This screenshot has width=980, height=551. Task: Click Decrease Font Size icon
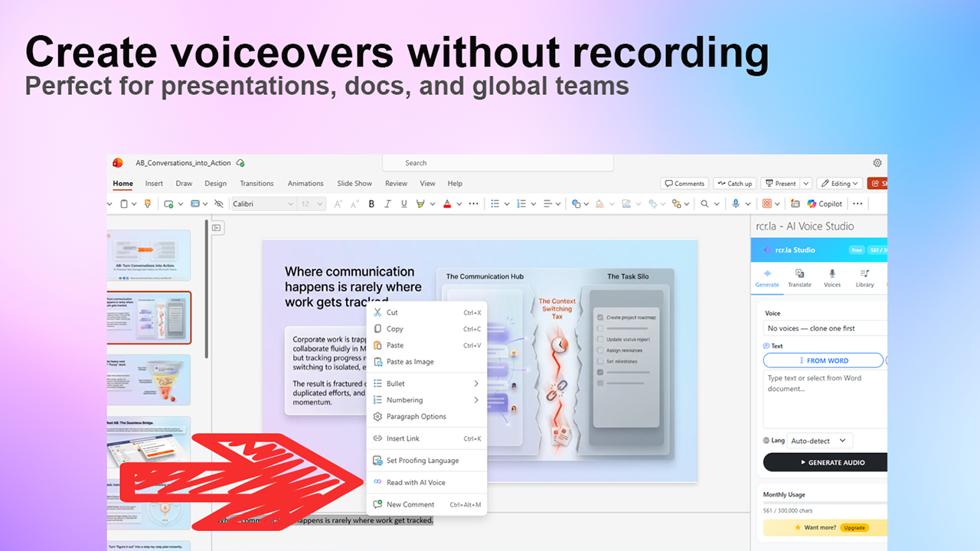click(x=354, y=204)
